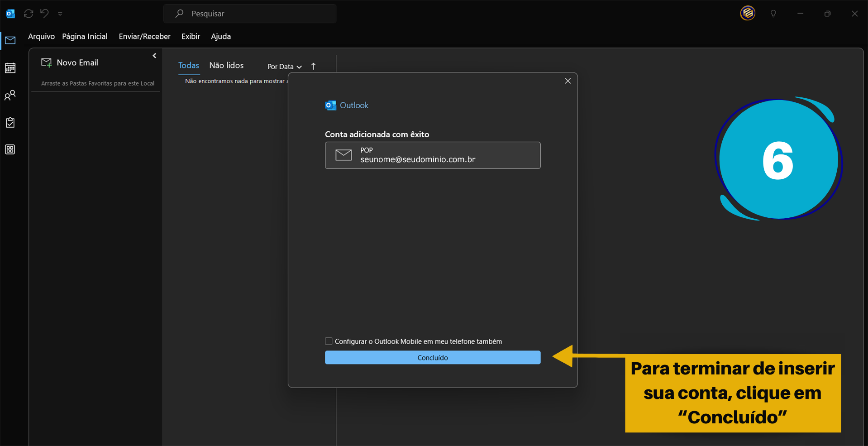This screenshot has height=446, width=868.
Task: Open the Página Inicial tab
Action: pos(85,36)
